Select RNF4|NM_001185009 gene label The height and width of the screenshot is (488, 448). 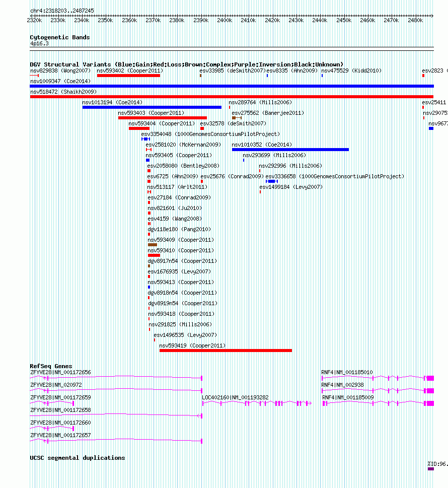348,397
